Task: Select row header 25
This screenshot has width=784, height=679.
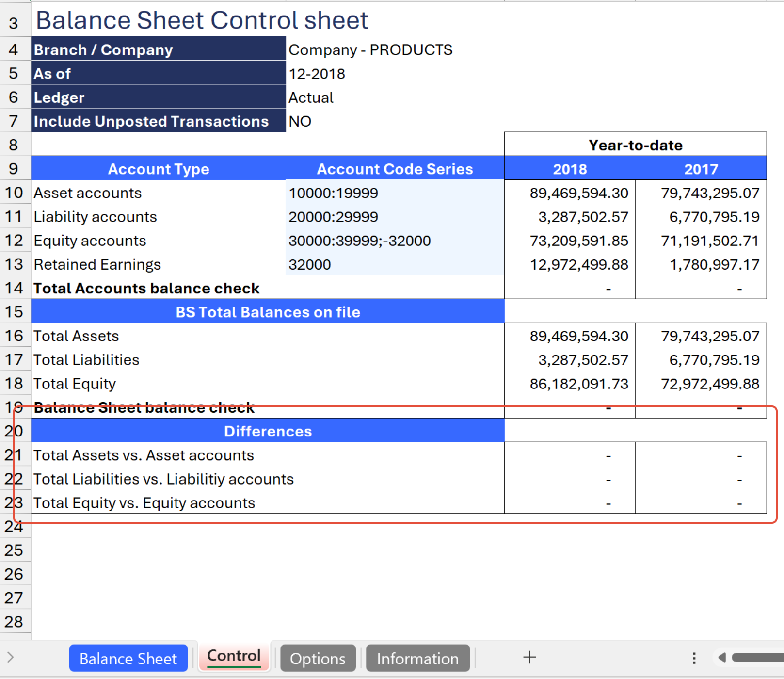Action: [x=15, y=550]
